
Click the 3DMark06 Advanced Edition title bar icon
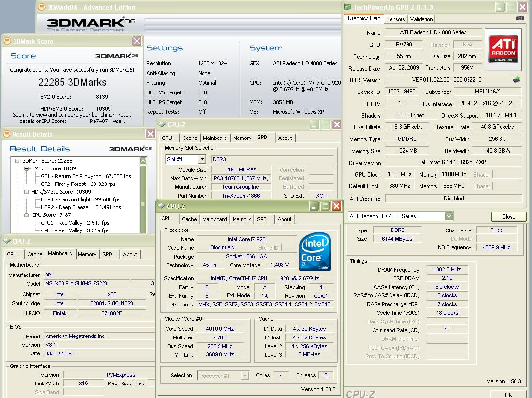pyautogui.click(x=41, y=7)
